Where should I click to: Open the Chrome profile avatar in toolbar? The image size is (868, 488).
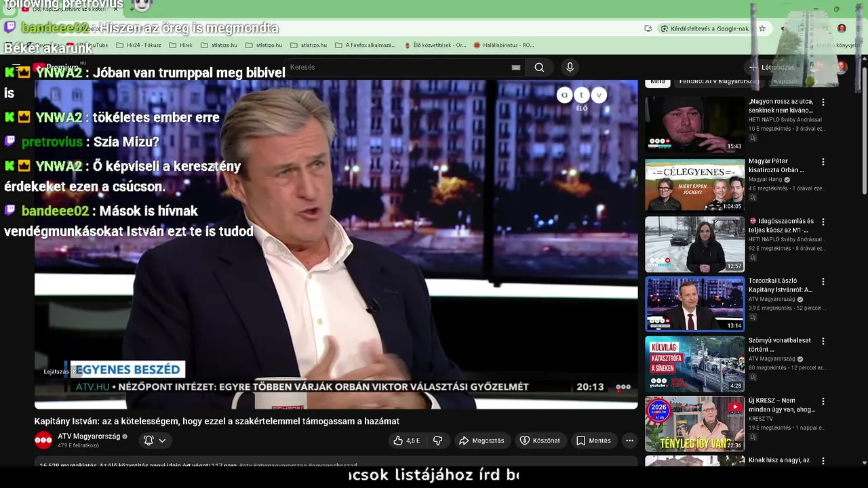842,28
